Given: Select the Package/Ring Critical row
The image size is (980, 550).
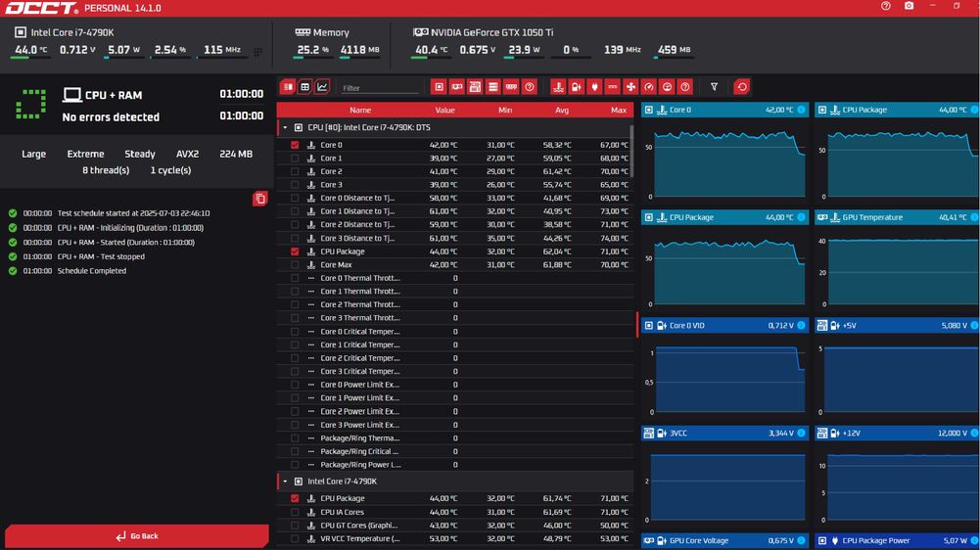Looking at the screenshot, I should point(455,451).
